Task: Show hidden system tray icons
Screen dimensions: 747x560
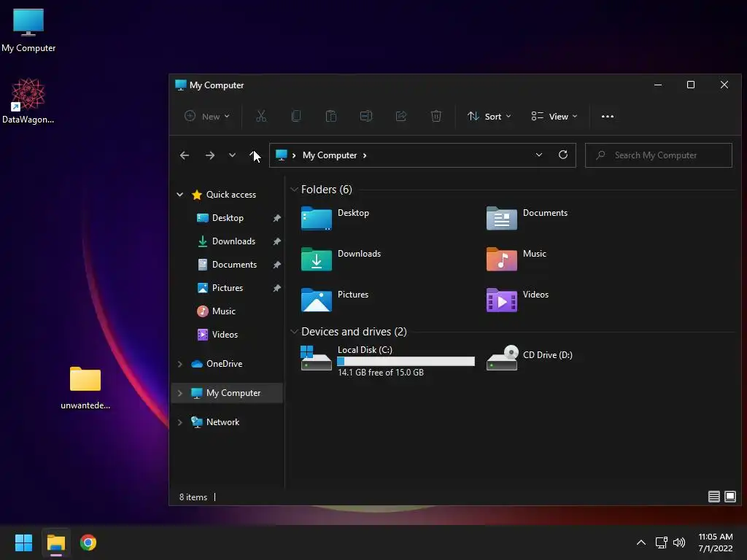Action: [641, 542]
